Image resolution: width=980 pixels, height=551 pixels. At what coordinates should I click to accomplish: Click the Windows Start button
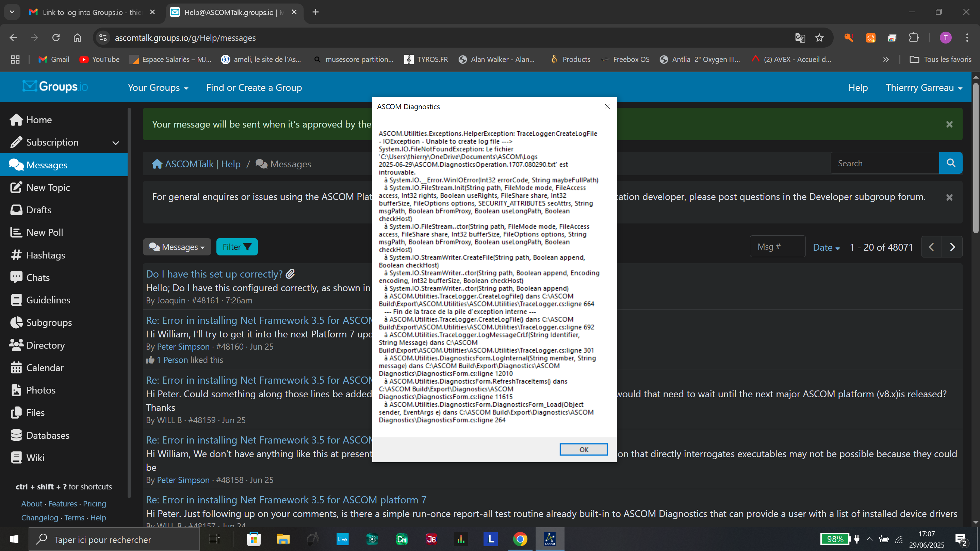(x=14, y=539)
